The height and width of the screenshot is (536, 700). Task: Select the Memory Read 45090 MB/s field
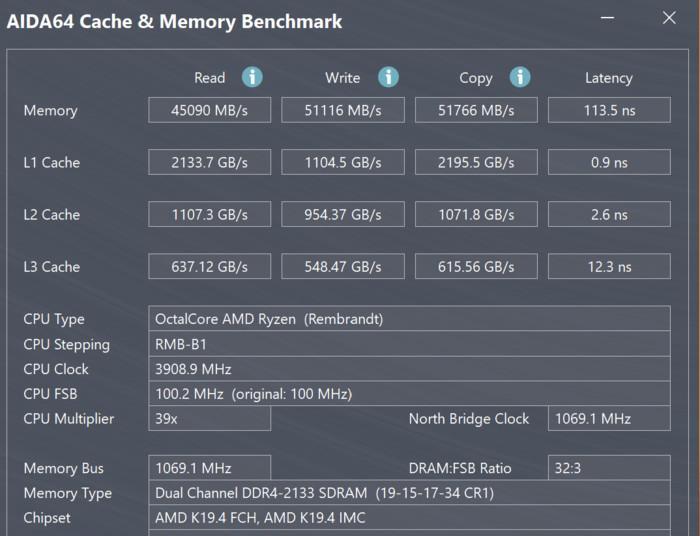pyautogui.click(x=209, y=110)
